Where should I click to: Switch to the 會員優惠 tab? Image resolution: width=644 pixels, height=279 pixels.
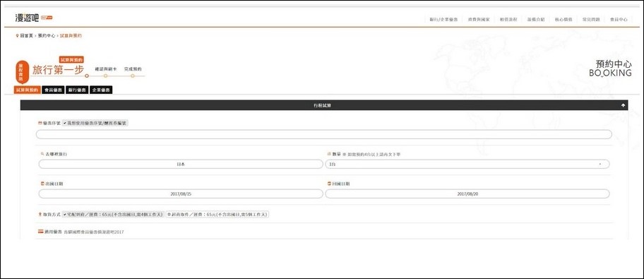(54, 90)
